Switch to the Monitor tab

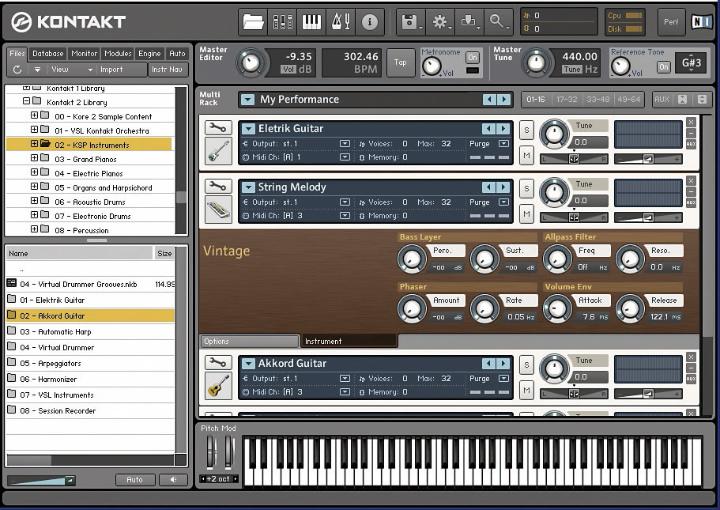[84, 54]
